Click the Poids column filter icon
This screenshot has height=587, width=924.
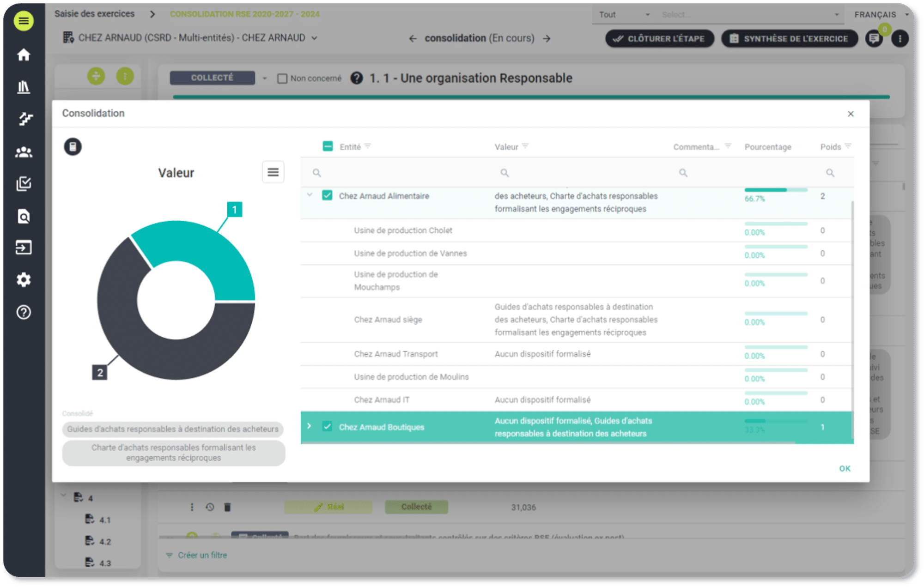point(848,146)
